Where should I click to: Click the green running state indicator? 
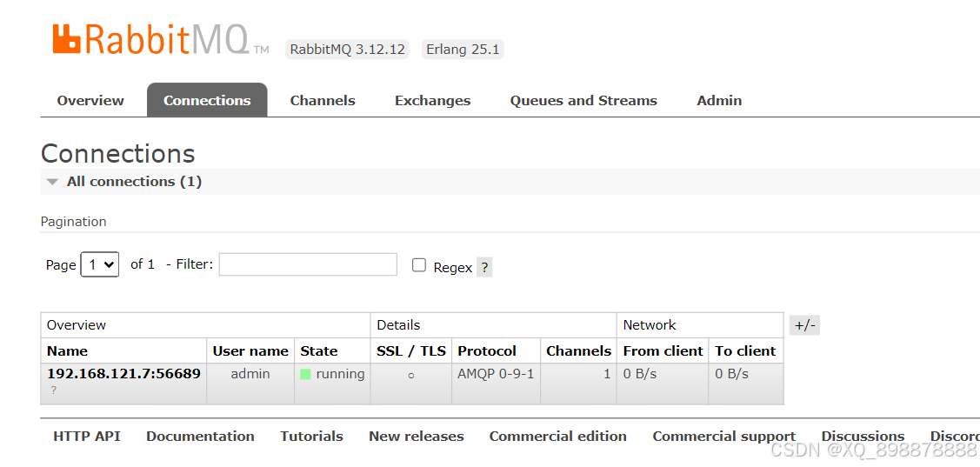[305, 375]
